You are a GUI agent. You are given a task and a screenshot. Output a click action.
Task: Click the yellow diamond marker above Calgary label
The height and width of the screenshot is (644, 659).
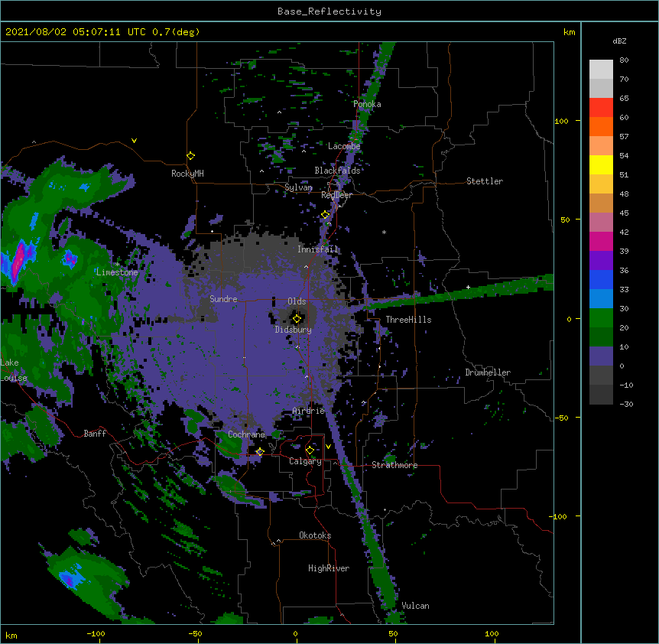click(x=310, y=450)
